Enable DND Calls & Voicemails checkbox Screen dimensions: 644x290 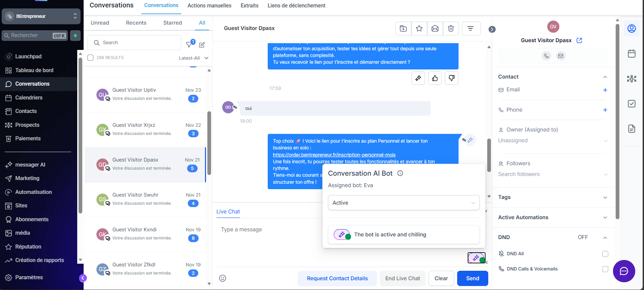pyautogui.click(x=605, y=269)
